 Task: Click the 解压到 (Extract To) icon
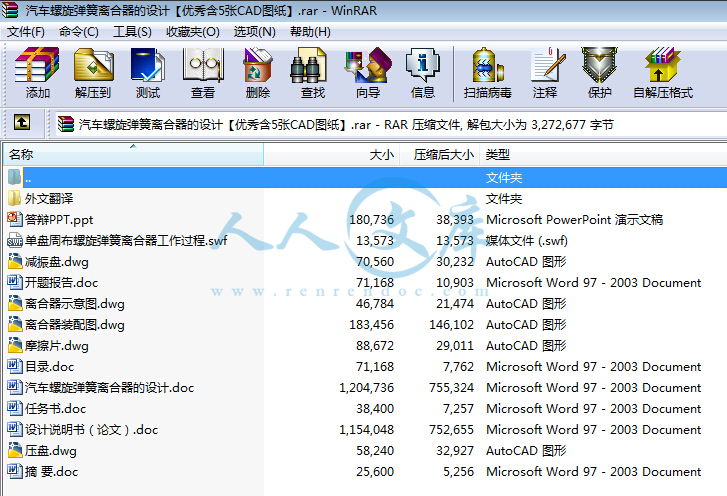[x=93, y=65]
